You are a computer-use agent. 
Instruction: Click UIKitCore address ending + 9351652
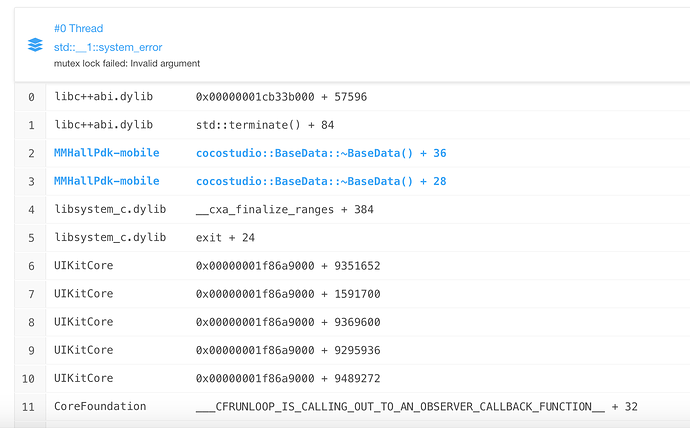288,266
